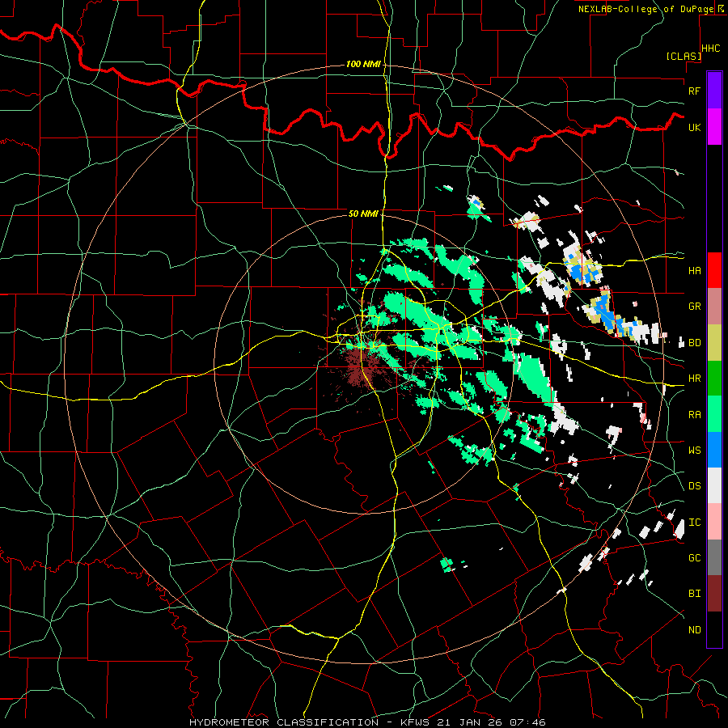
Task: Click the 'BI' legend label
Action: click(694, 594)
